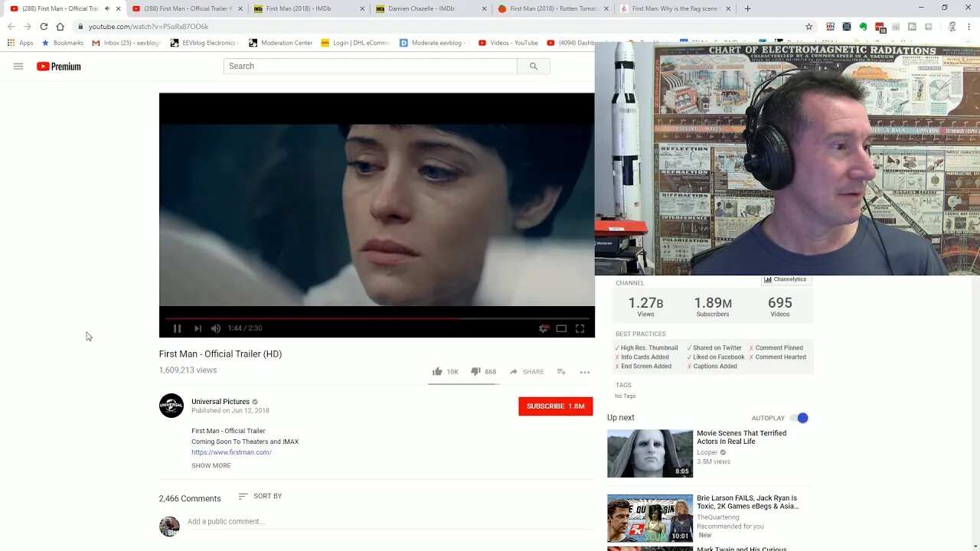Go to YouTube Premium home logo
The width and height of the screenshot is (980, 551).
(59, 67)
